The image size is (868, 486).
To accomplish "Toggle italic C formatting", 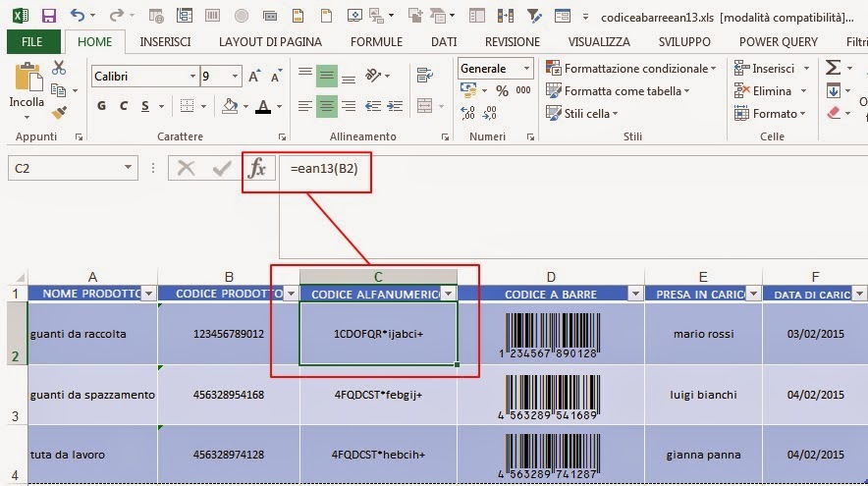I will click(x=124, y=106).
